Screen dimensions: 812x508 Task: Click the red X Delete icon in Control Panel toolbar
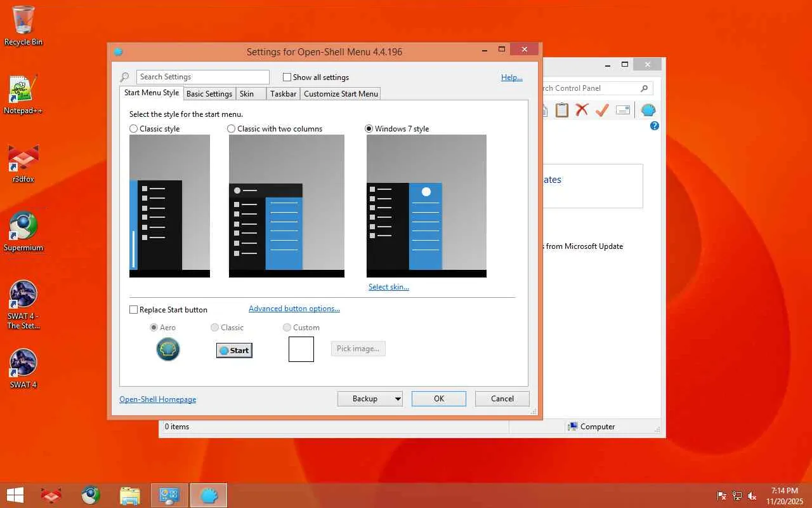[x=582, y=110]
